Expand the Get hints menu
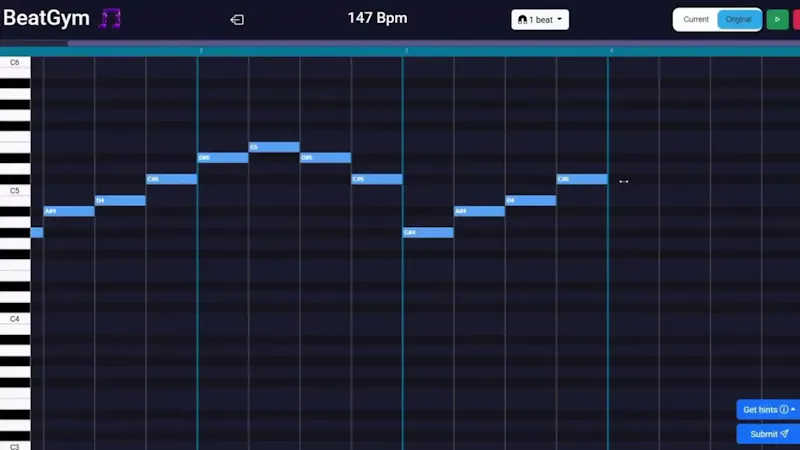800x450 pixels. click(x=768, y=409)
